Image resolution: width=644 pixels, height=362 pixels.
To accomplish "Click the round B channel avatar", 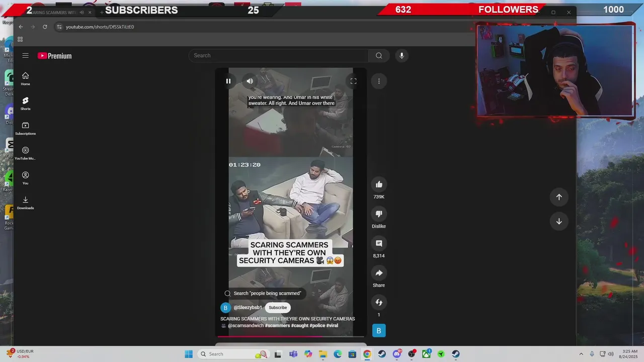I will (x=225, y=308).
